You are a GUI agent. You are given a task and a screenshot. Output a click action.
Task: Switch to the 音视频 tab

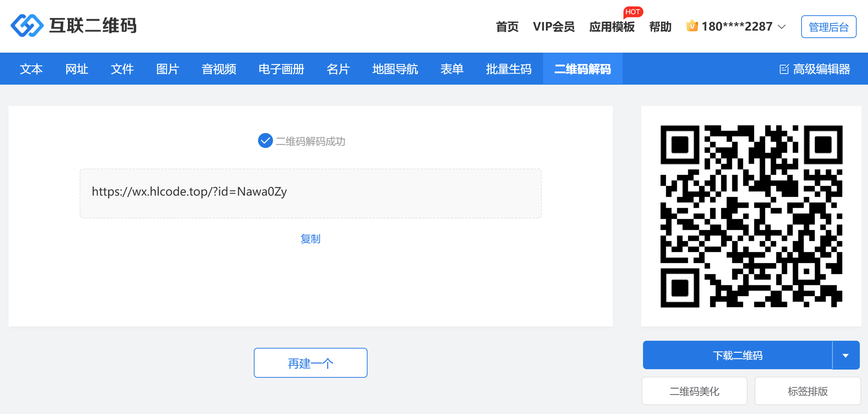(219, 69)
